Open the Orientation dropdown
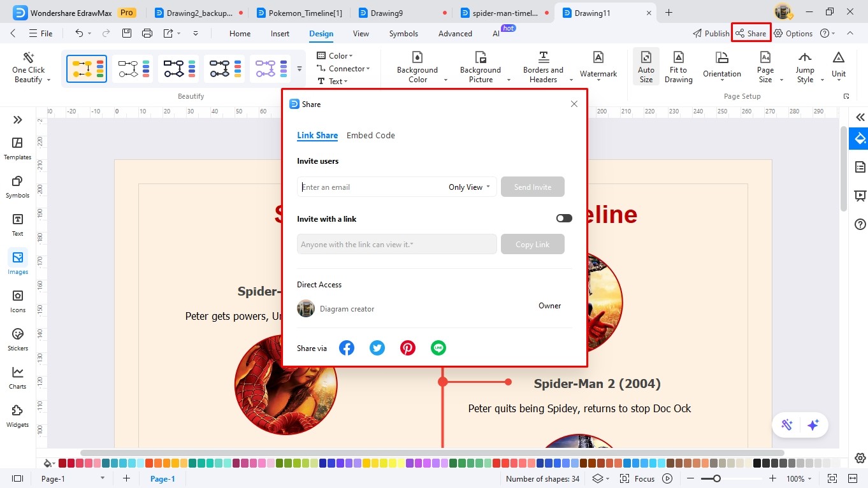The width and height of the screenshot is (868, 488). pos(722,67)
